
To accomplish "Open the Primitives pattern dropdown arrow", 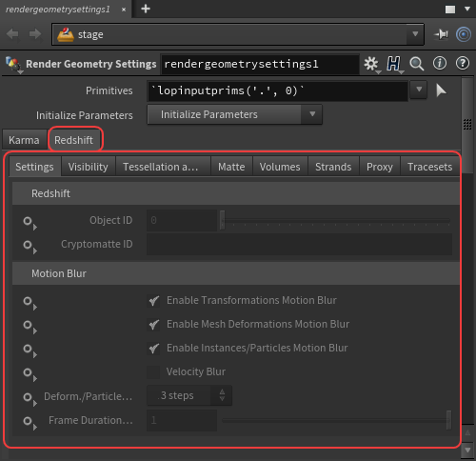I will (419, 90).
